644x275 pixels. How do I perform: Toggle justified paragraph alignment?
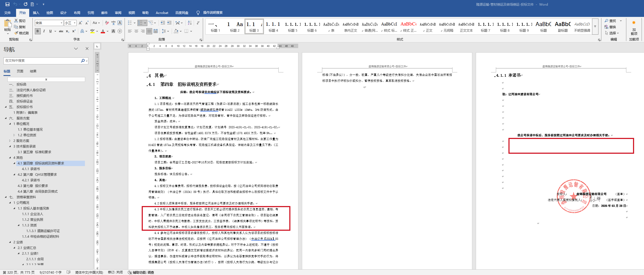coord(149,31)
